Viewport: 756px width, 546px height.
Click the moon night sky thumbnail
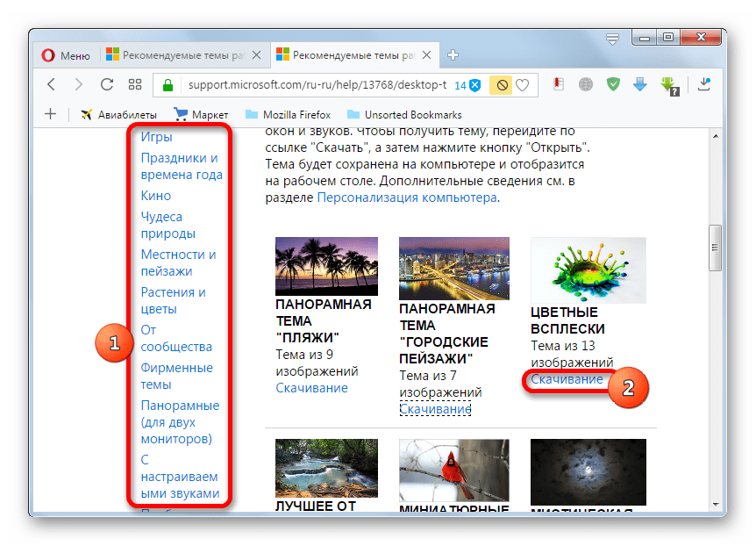588,472
